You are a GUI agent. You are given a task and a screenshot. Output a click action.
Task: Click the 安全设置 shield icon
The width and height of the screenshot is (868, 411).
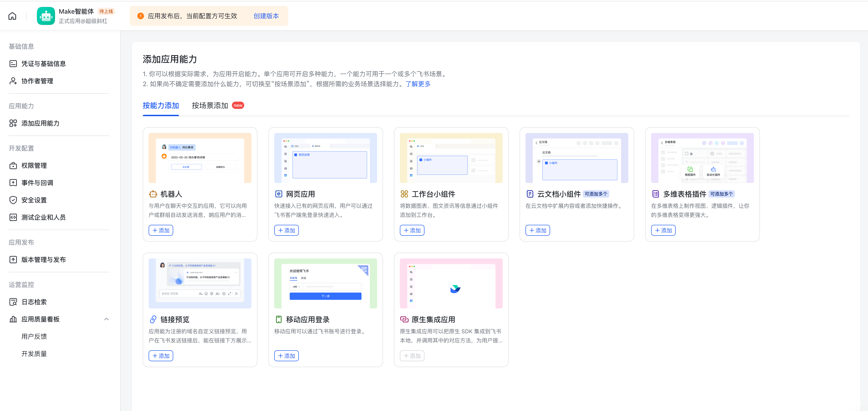click(13, 200)
